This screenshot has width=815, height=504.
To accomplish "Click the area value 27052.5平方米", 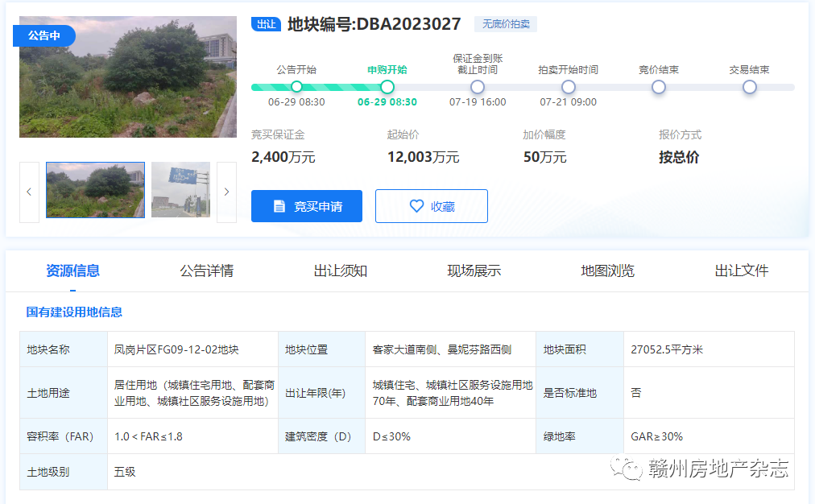I will (x=667, y=349).
